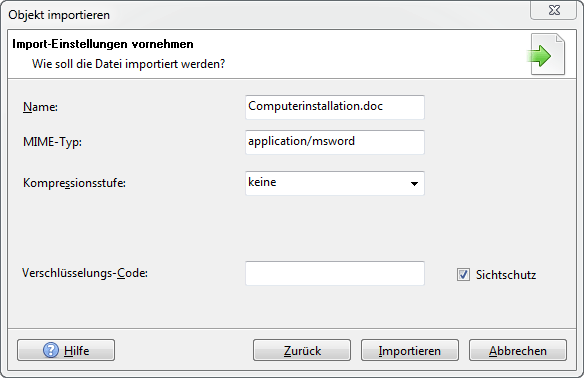Click the 'Kompressionsstufe:' label
The height and width of the screenshot is (378, 584).
coord(74,183)
